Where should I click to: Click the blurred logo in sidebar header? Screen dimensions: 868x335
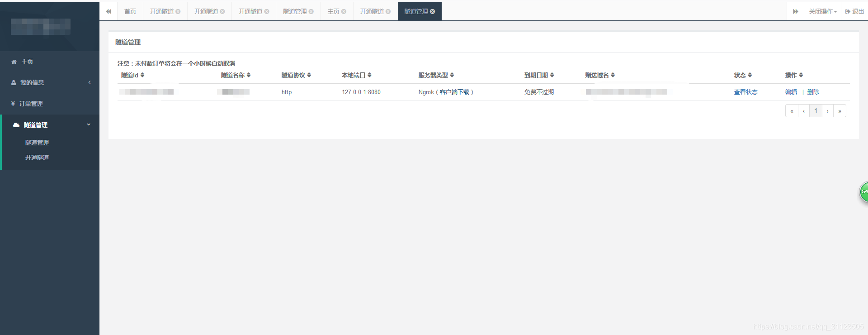(41, 27)
